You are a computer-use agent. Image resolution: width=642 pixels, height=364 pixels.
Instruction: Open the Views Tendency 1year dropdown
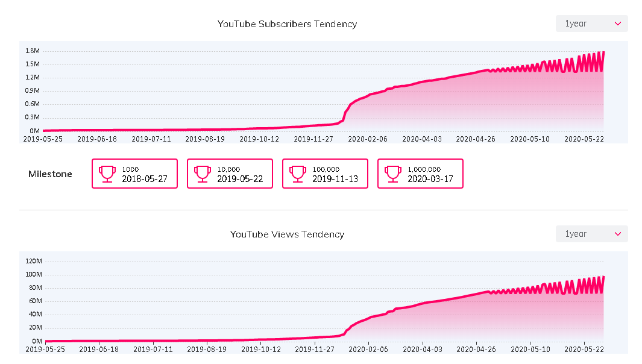[591, 234]
